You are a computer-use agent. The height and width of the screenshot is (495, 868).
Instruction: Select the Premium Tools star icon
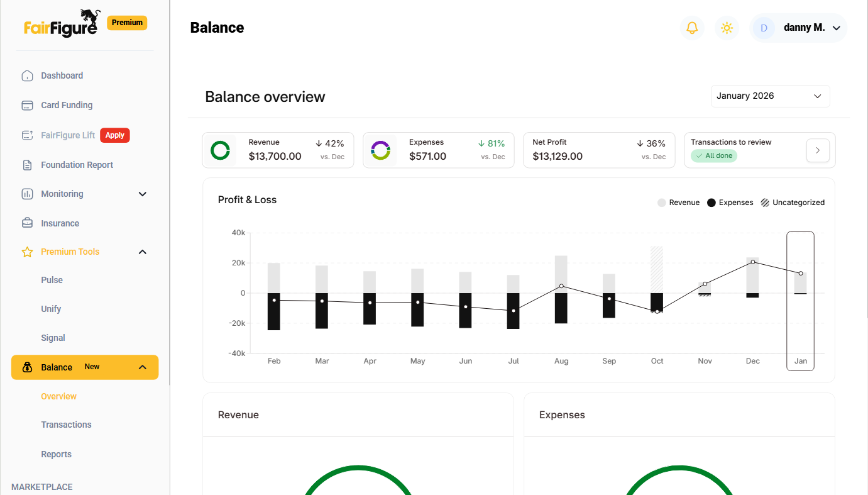tap(27, 252)
